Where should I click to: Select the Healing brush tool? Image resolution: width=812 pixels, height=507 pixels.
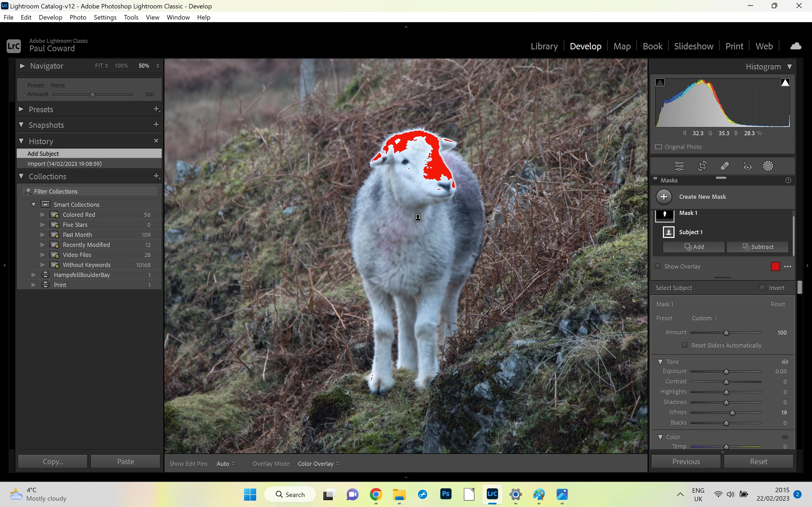point(725,166)
